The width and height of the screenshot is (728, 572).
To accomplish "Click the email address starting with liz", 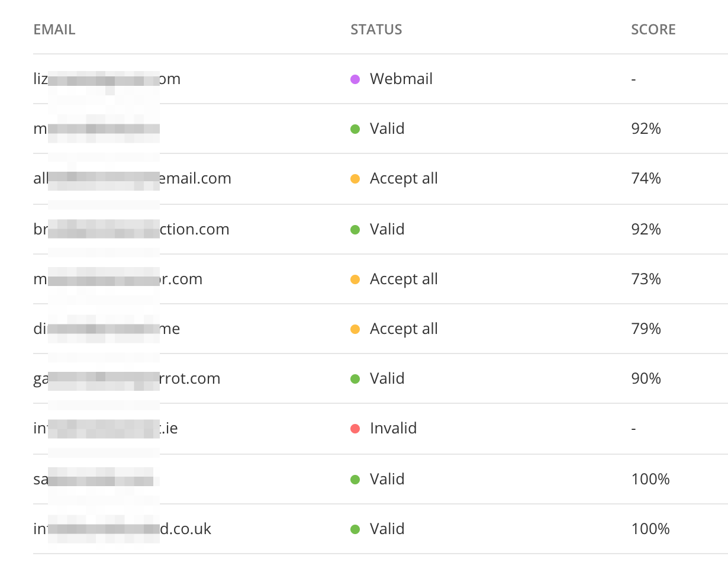I will coord(107,79).
